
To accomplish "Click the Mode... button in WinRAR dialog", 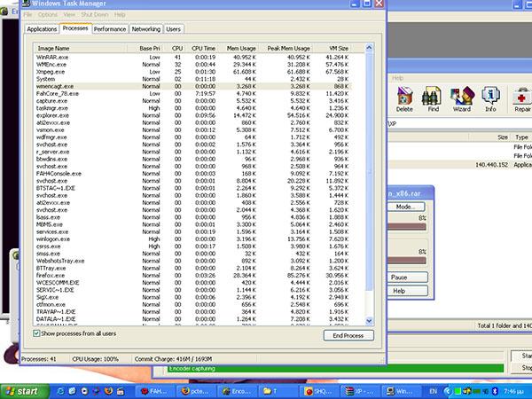I will point(406,207).
